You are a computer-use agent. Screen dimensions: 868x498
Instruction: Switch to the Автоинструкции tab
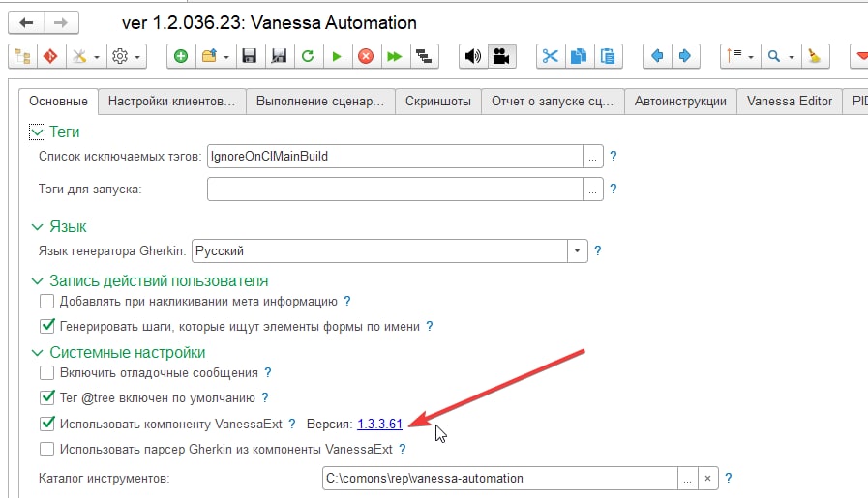coord(680,102)
